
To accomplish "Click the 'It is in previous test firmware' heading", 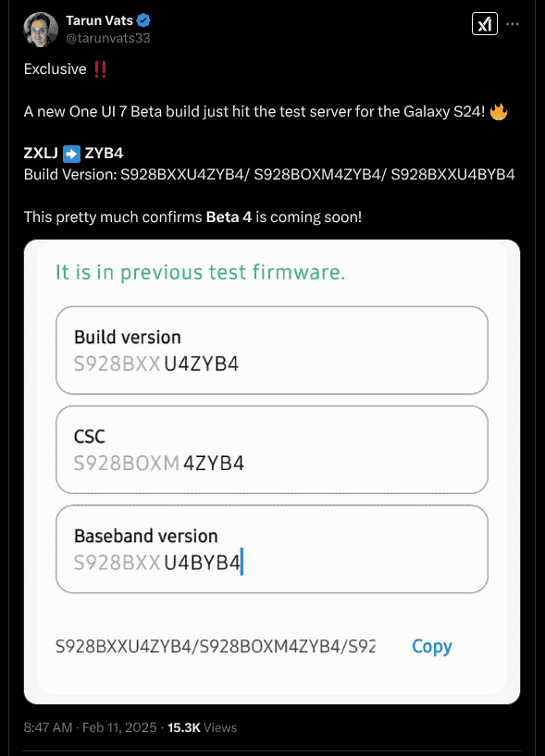I will tap(200, 272).
